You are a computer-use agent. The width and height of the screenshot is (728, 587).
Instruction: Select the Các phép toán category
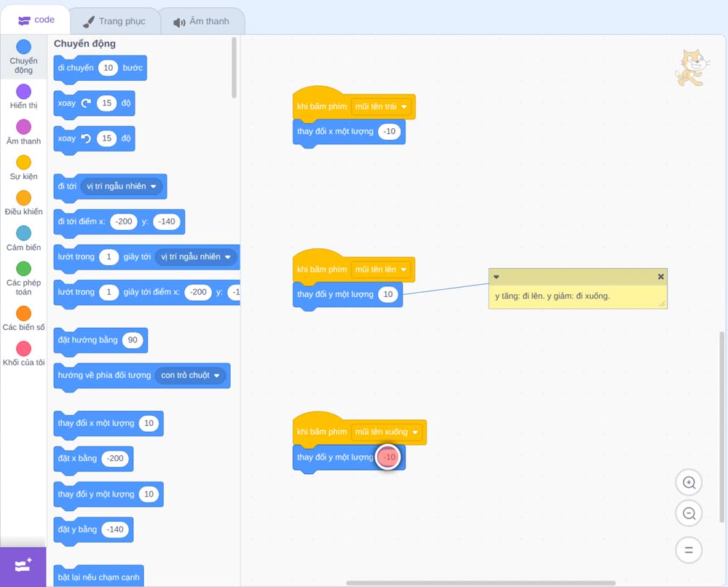23,279
